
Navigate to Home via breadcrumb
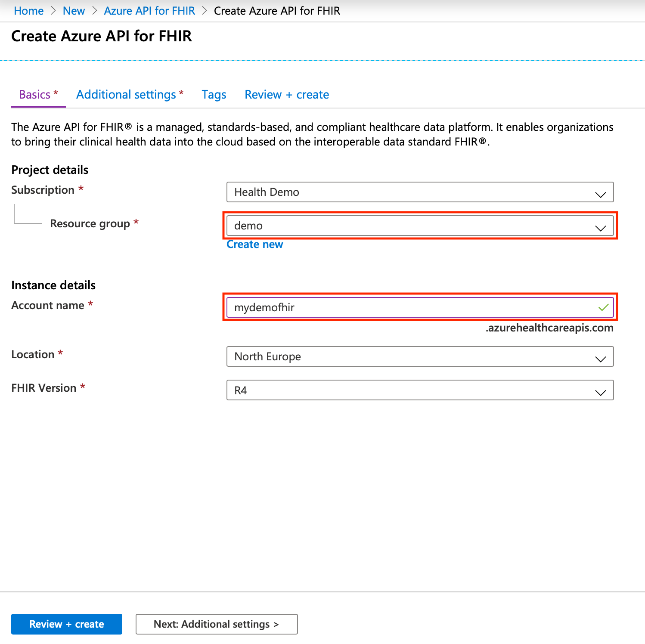[28, 10]
